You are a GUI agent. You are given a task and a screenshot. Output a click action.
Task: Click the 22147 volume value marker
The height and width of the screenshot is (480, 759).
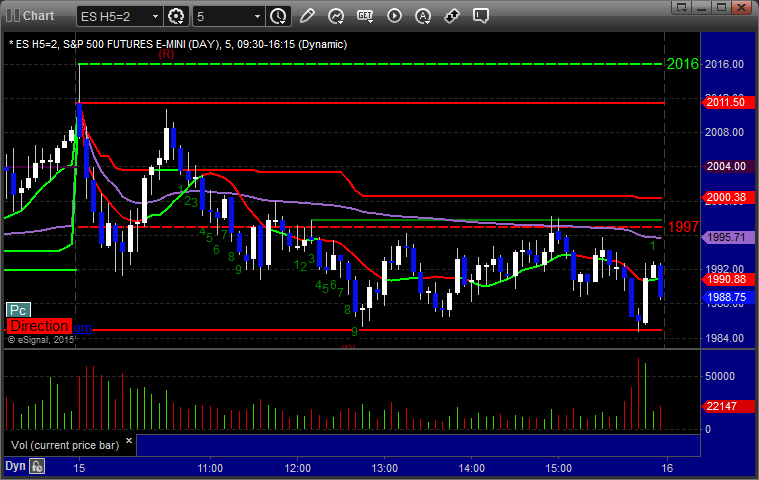click(x=728, y=406)
